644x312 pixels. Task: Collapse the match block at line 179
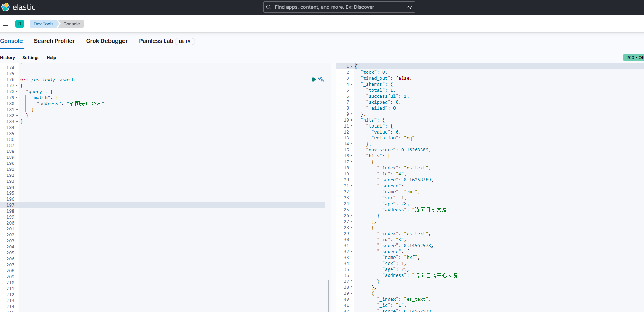point(17,98)
